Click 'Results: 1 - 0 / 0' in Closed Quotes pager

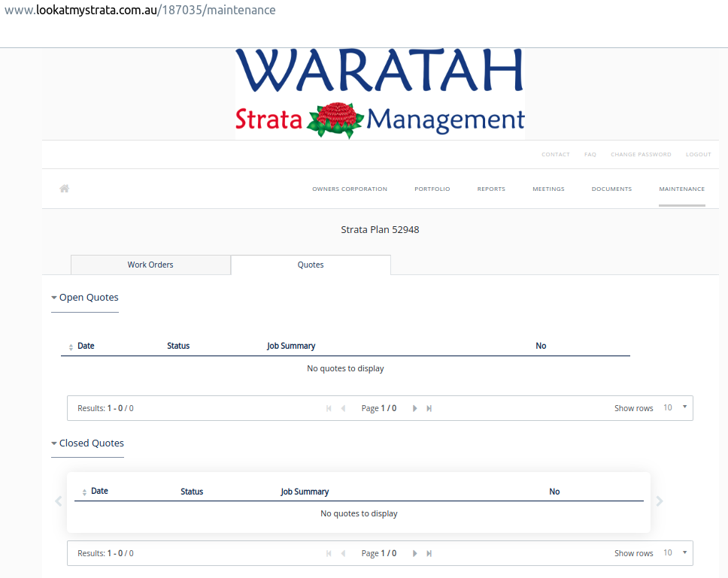105,553
